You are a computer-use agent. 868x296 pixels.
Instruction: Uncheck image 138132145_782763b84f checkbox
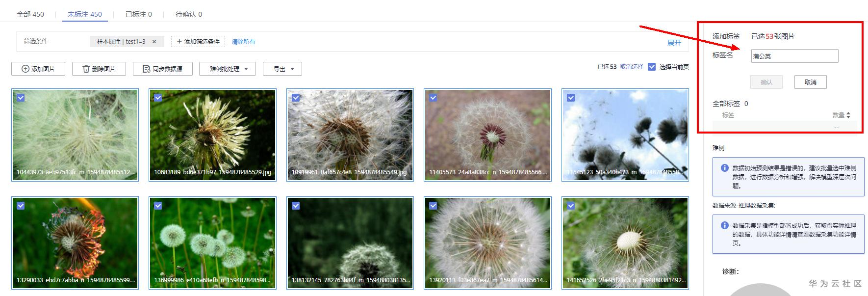pyautogui.click(x=296, y=206)
